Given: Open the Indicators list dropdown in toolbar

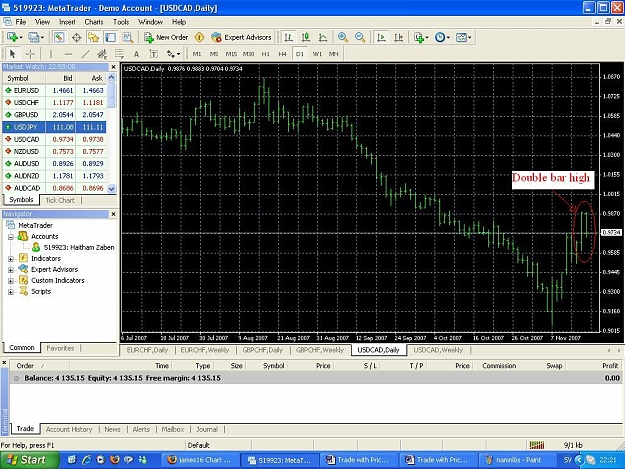Looking at the screenshot, I should pyautogui.click(x=421, y=37).
